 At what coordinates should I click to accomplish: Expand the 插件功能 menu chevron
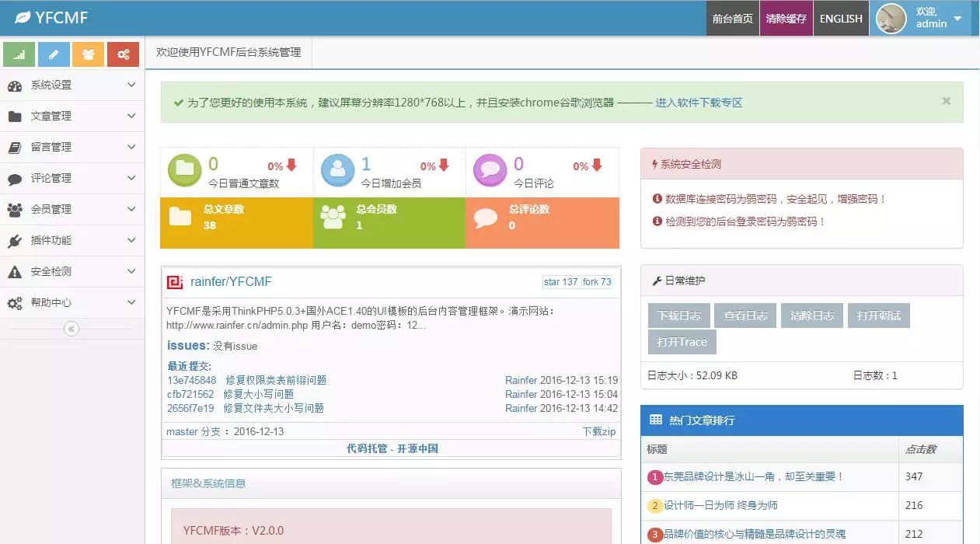[x=131, y=240]
